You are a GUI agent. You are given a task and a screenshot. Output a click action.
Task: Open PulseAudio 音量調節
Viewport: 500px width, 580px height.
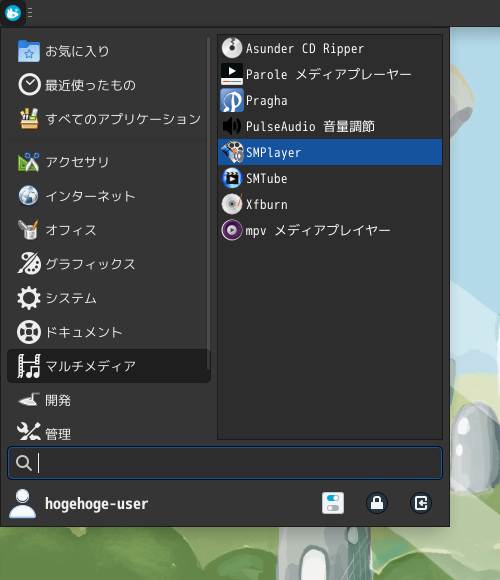pos(330,126)
